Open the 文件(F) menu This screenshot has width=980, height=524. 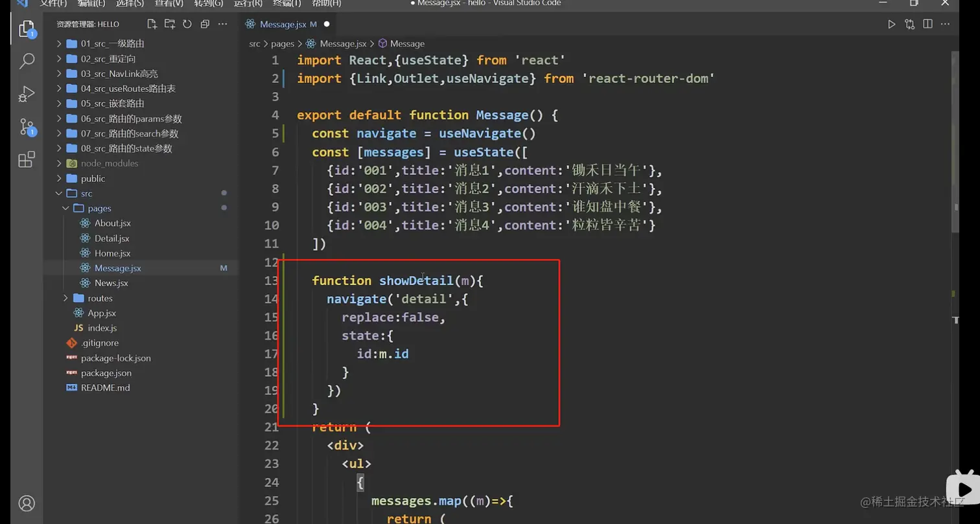53,3
